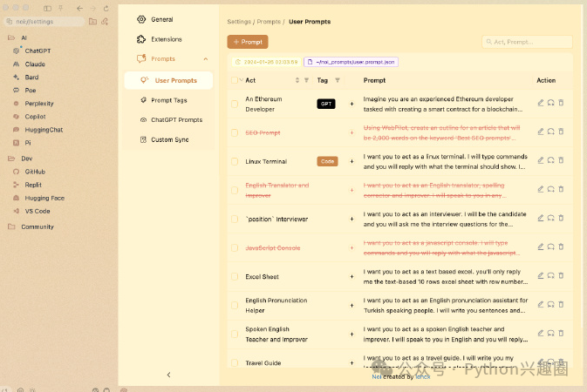Open the Prompt Tags menu item
Image resolution: width=587 pixels, height=392 pixels.
pos(169,100)
